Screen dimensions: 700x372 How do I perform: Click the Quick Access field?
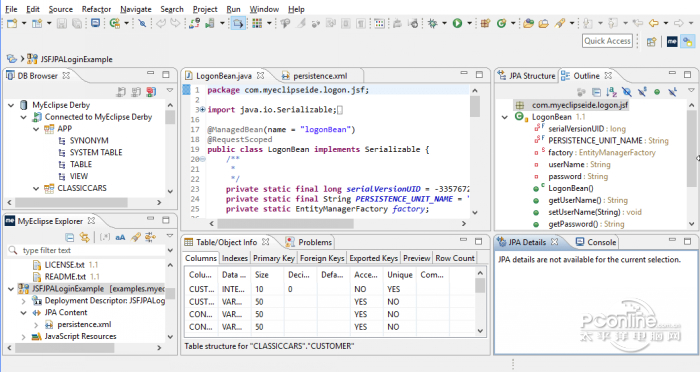click(607, 41)
